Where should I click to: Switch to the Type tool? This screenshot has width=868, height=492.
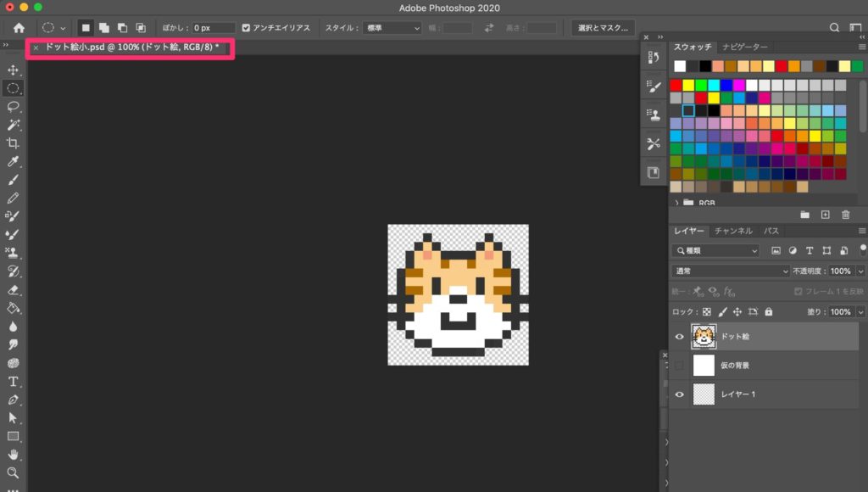click(x=13, y=380)
